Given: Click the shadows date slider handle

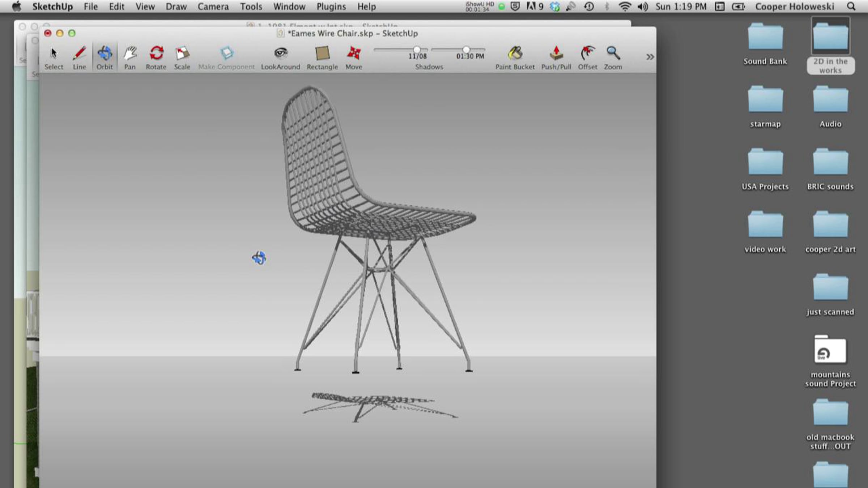Looking at the screenshot, I should [417, 49].
